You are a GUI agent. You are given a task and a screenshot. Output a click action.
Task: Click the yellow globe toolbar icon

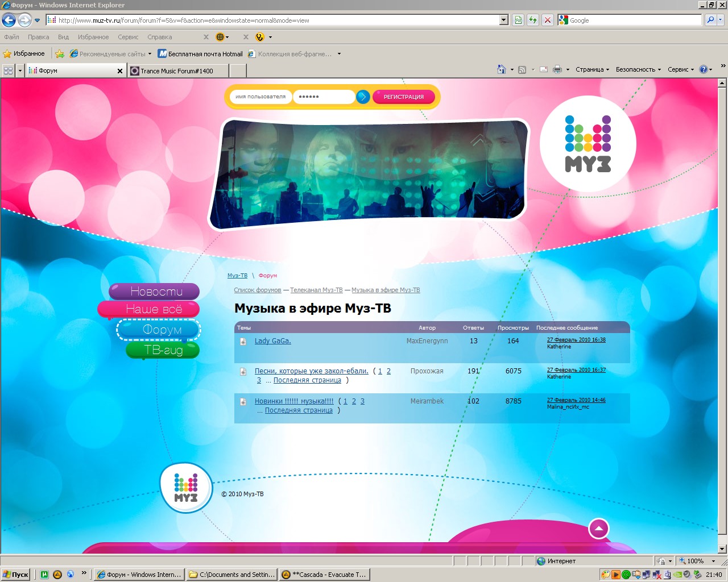(220, 37)
